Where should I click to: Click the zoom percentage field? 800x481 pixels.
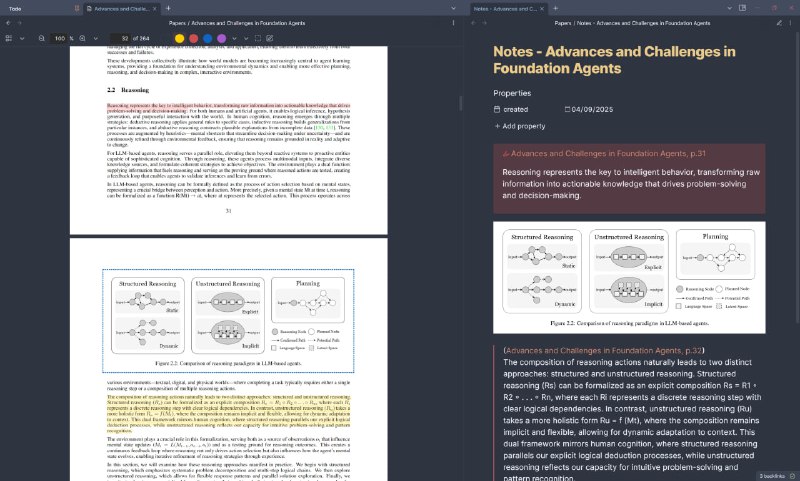60,38
